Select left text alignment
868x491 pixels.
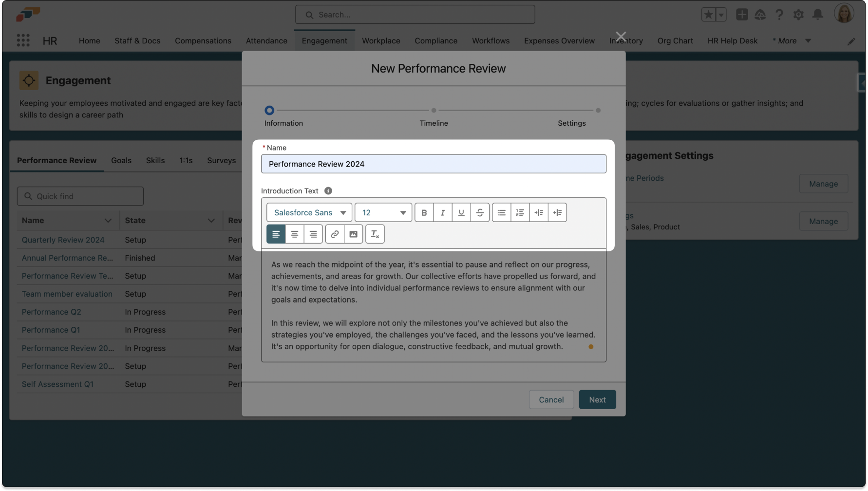tap(276, 234)
